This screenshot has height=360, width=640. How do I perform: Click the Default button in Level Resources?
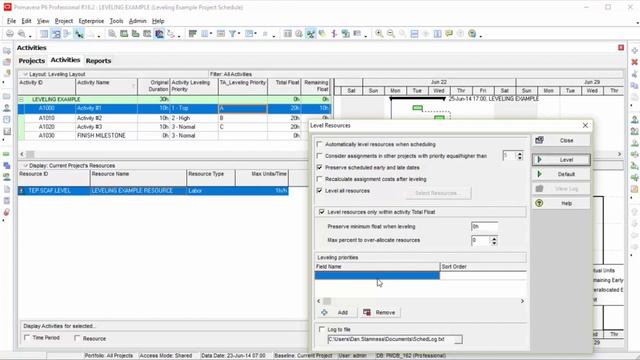coord(561,174)
